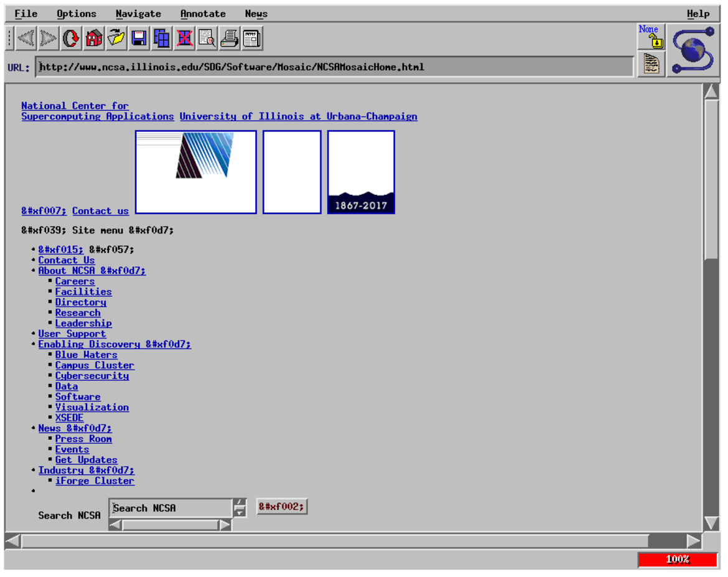Click the search field's left scroll arrow
The image size is (728, 577).
[115, 525]
